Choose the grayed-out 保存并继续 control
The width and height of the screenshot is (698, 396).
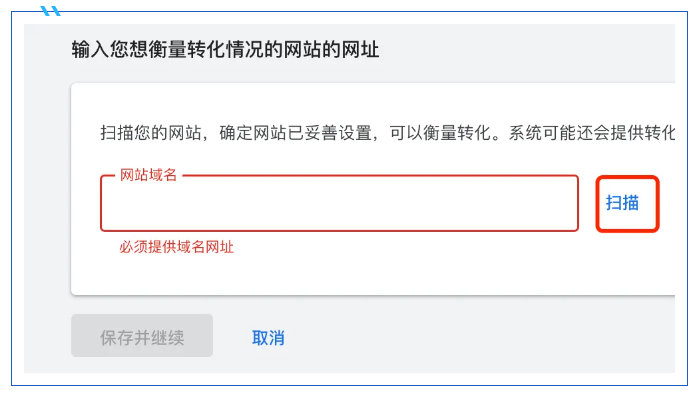click(142, 335)
